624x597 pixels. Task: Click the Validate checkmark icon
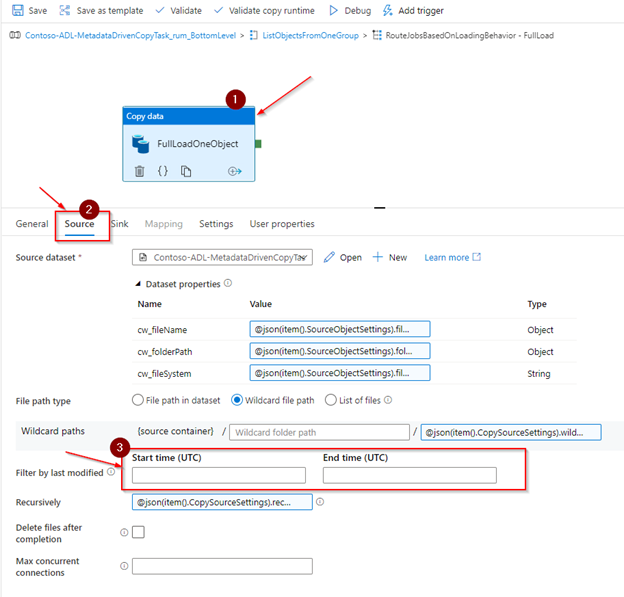(160, 10)
